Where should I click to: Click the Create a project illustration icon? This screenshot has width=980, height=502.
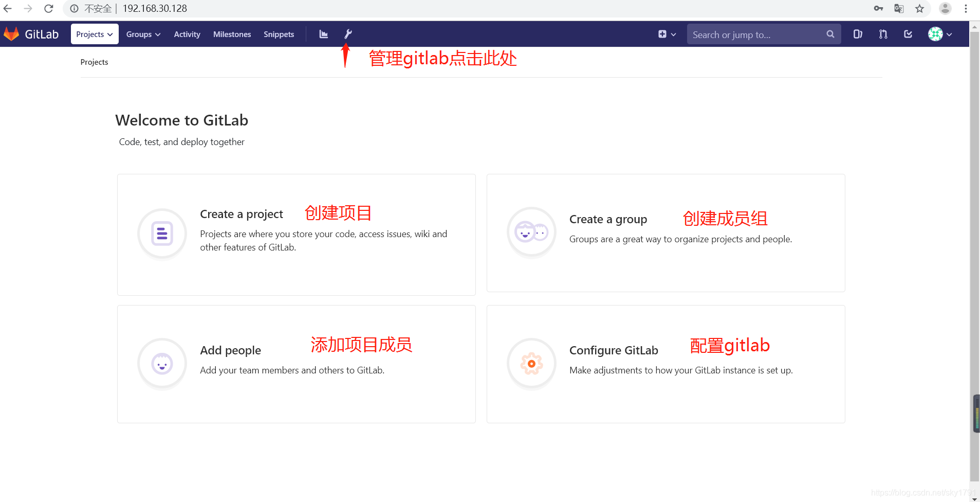(162, 234)
